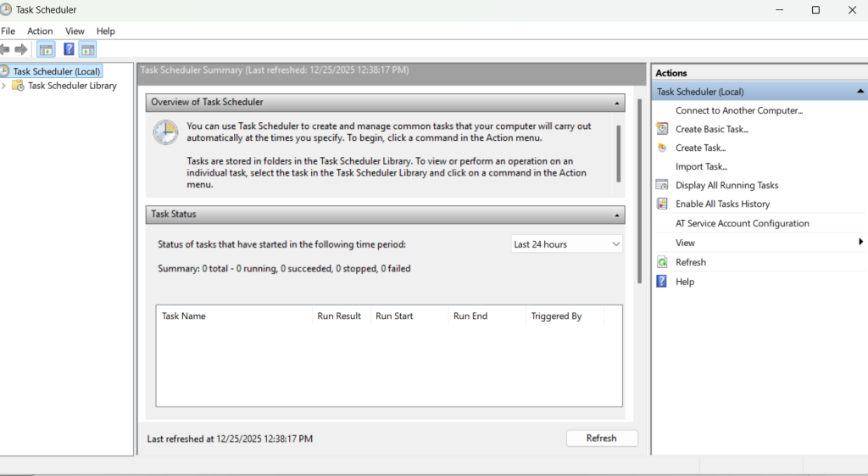Click the Enable All Tasks History icon
Screen dimensions: 868x476
(x=662, y=204)
